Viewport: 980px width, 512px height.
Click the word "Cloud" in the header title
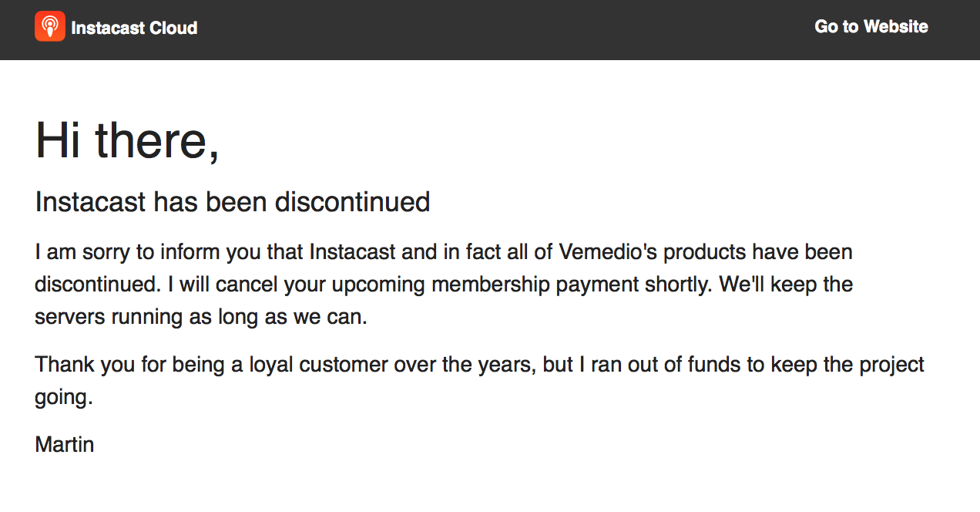[174, 28]
